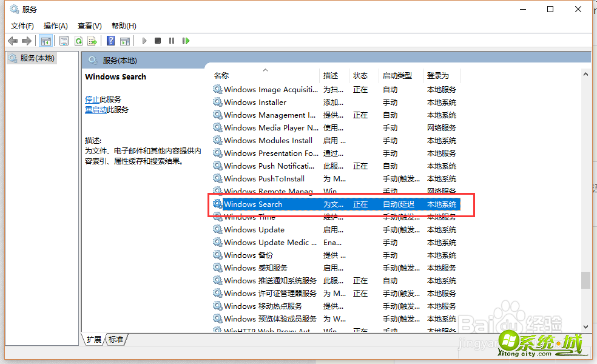Pause the service with the pause icon

(171, 40)
